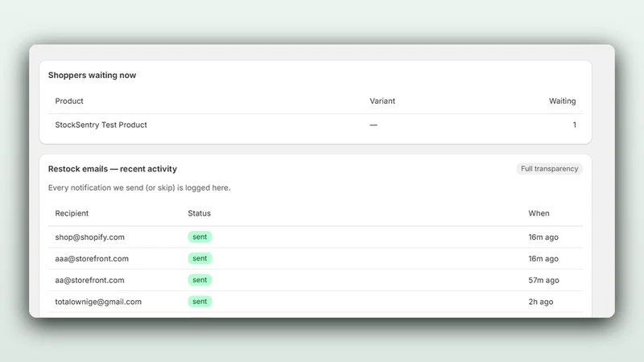Select recipient shop@shopify.com
644x362 pixels.
click(x=89, y=237)
